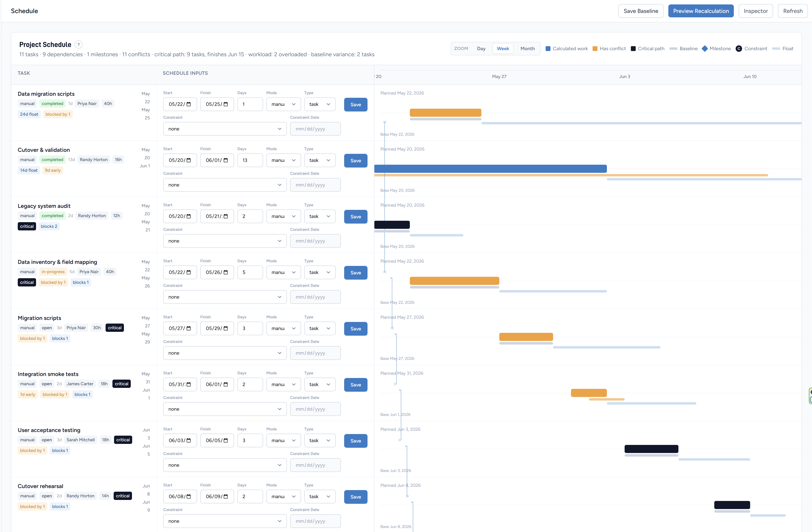Open Finish date calendar icon for Cutover & validation
812x532 pixels.
(225, 160)
